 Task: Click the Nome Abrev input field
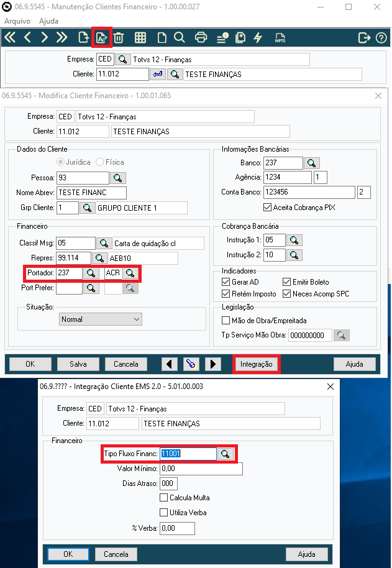[x=91, y=193]
